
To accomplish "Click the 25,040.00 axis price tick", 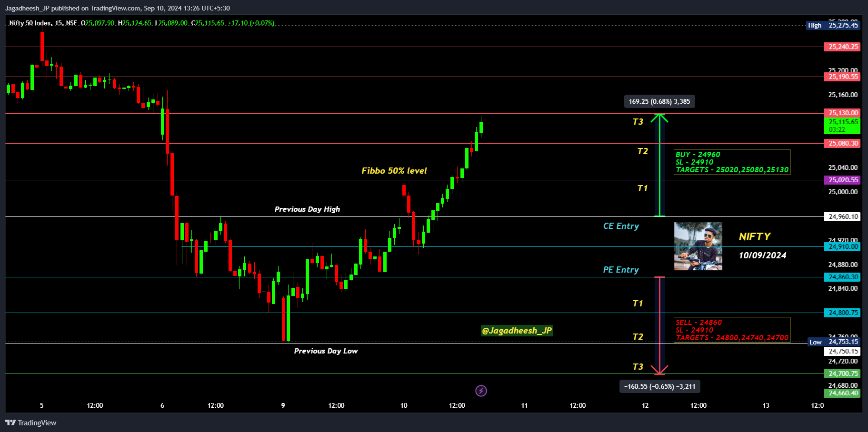I will coord(843,167).
